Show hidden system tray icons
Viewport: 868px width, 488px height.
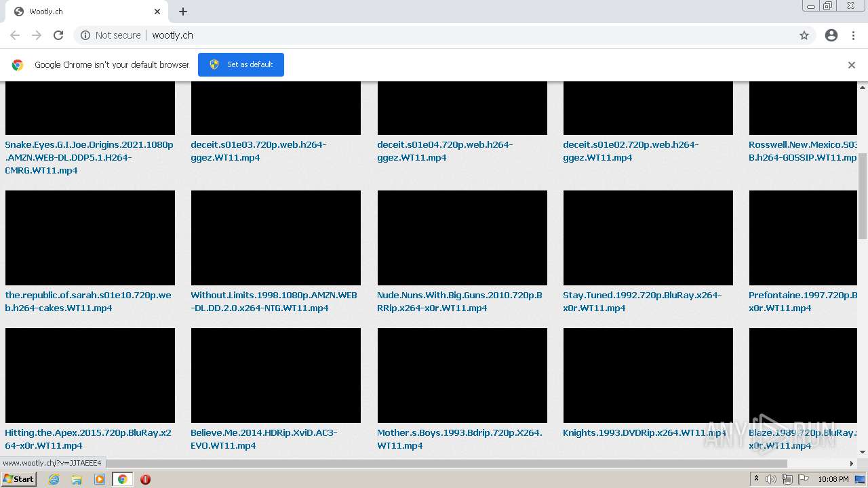[756, 479]
